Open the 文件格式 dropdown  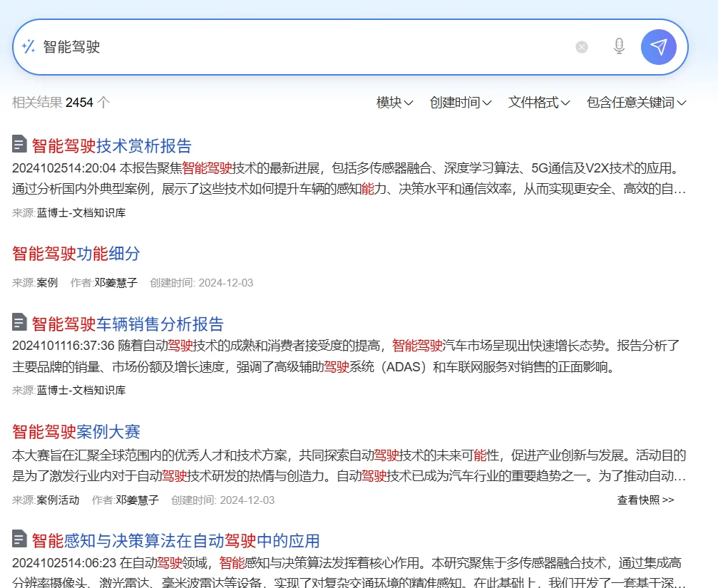[x=538, y=102]
